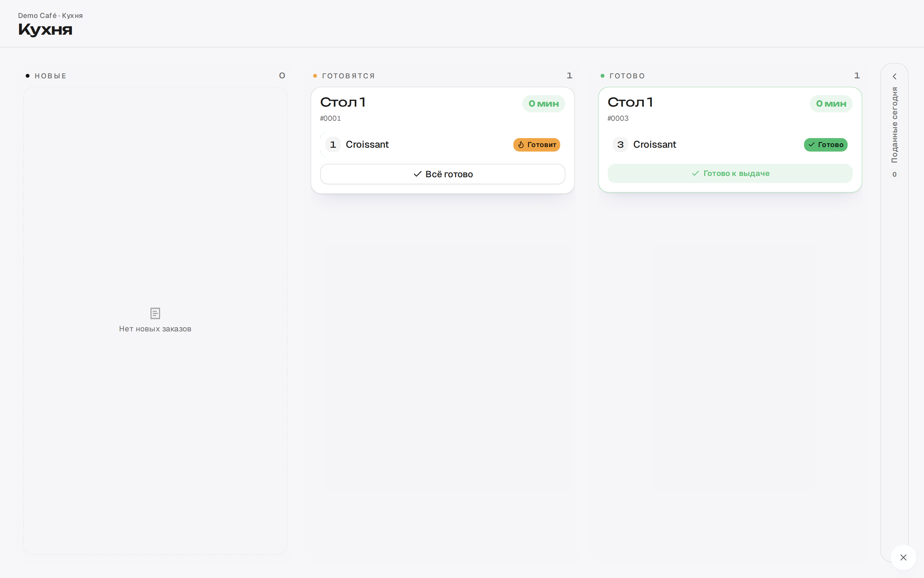This screenshot has height=578, width=924.
Task: Click the count 0 in the НОВЫЕ column
Action: coord(282,76)
